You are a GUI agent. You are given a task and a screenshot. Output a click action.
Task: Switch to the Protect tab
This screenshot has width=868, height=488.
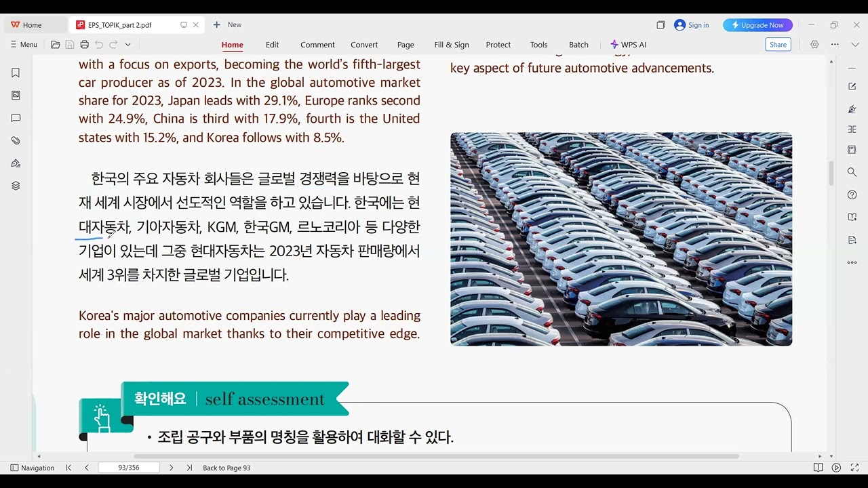click(x=498, y=45)
